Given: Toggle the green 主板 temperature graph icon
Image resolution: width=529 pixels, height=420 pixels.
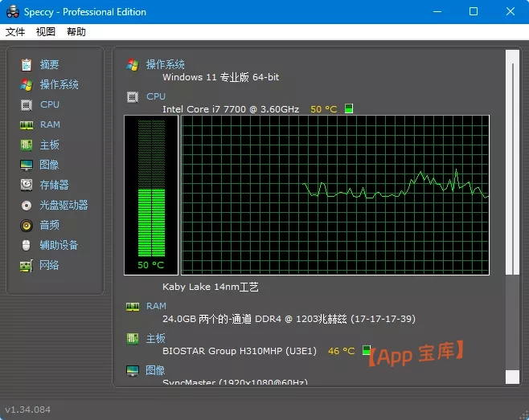Looking at the screenshot, I should pyautogui.click(x=367, y=350).
